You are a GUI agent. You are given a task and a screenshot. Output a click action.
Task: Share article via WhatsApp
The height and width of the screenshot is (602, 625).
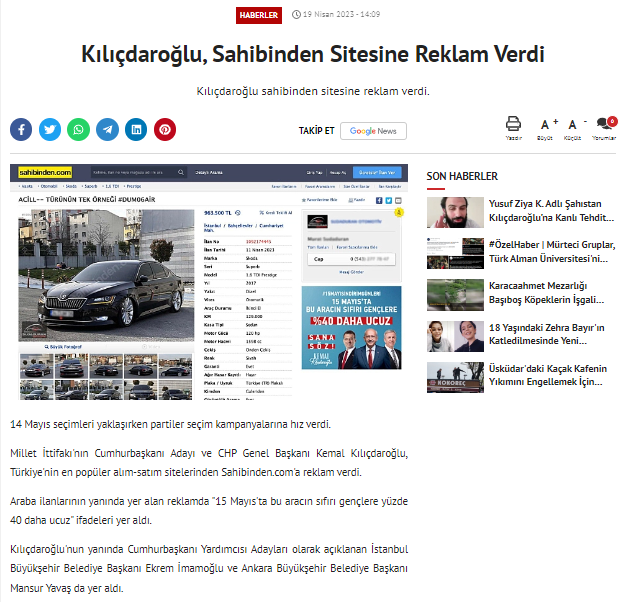pyautogui.click(x=79, y=130)
